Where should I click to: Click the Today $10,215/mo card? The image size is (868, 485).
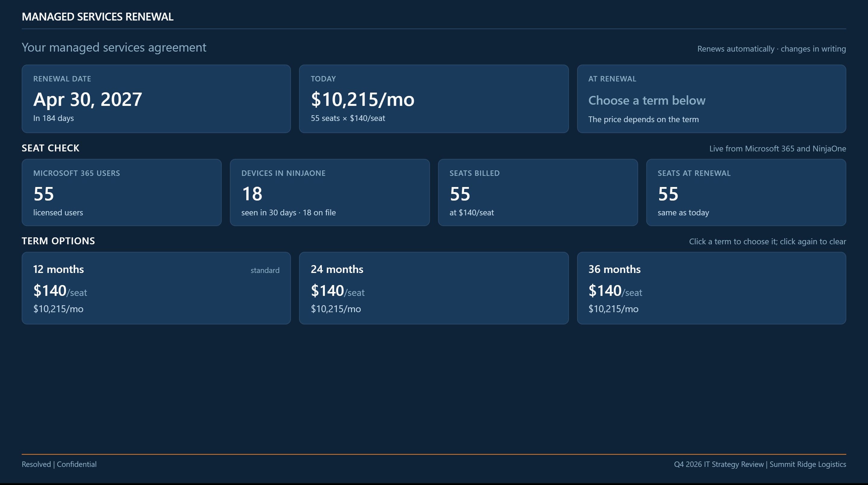[x=434, y=99]
